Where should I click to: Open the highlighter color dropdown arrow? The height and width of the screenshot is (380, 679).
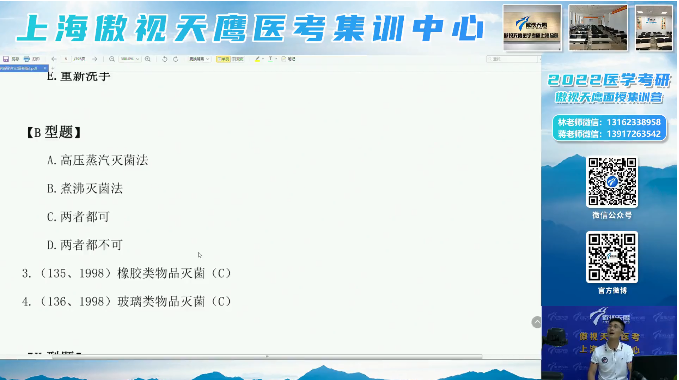tap(263, 59)
